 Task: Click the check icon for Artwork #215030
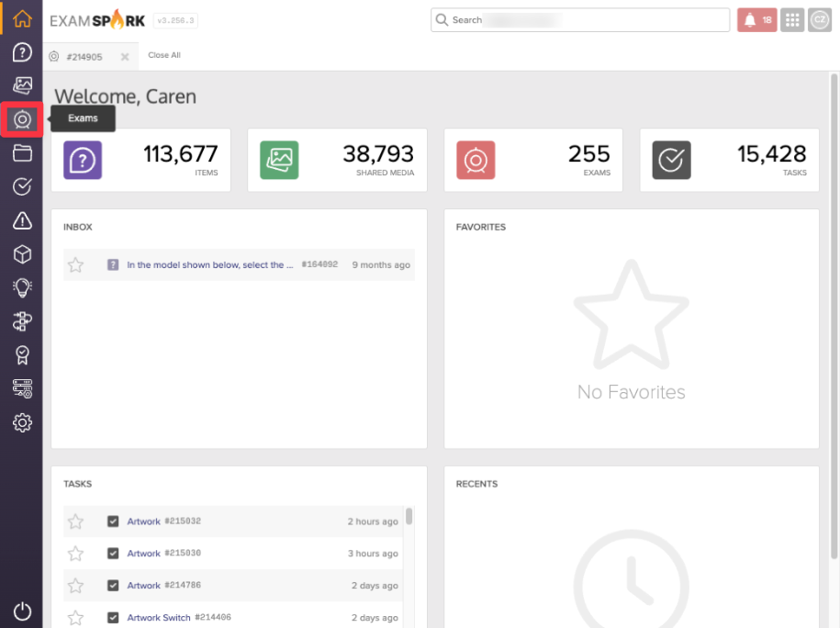coord(113,554)
